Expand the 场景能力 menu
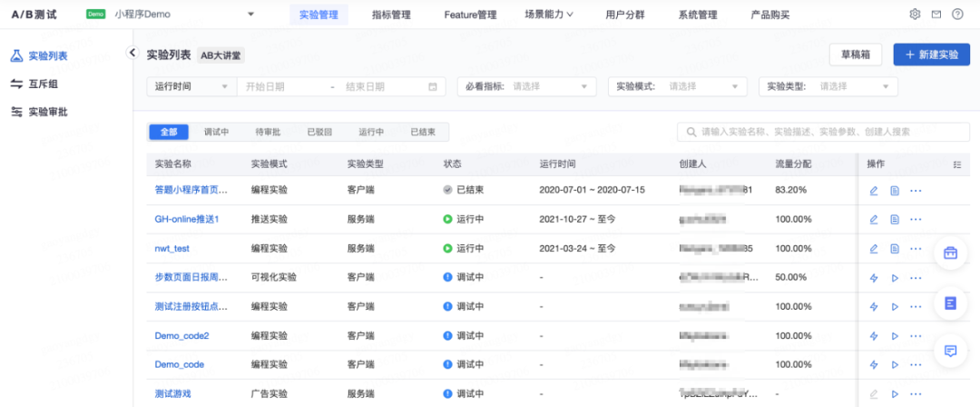 [549, 15]
